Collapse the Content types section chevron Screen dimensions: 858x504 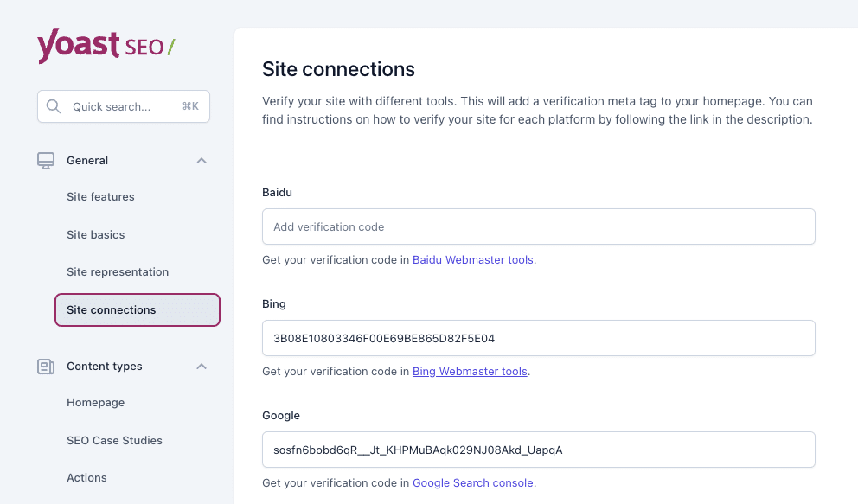(x=202, y=367)
